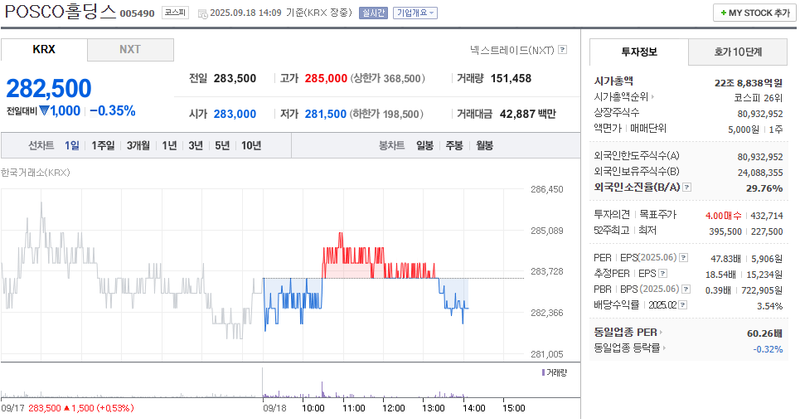The image size is (800, 419).
Task: Click the 전일 value 283,500
Action: click(235, 79)
